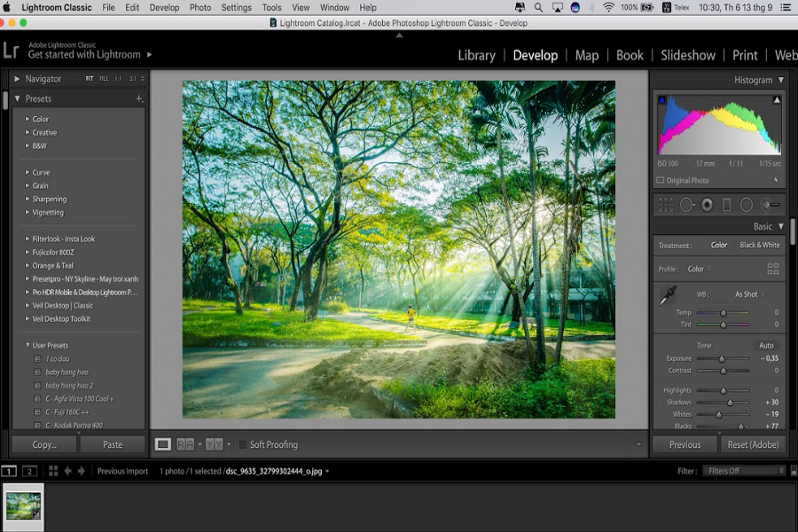Open the Print module
The image size is (798, 532).
coord(745,55)
